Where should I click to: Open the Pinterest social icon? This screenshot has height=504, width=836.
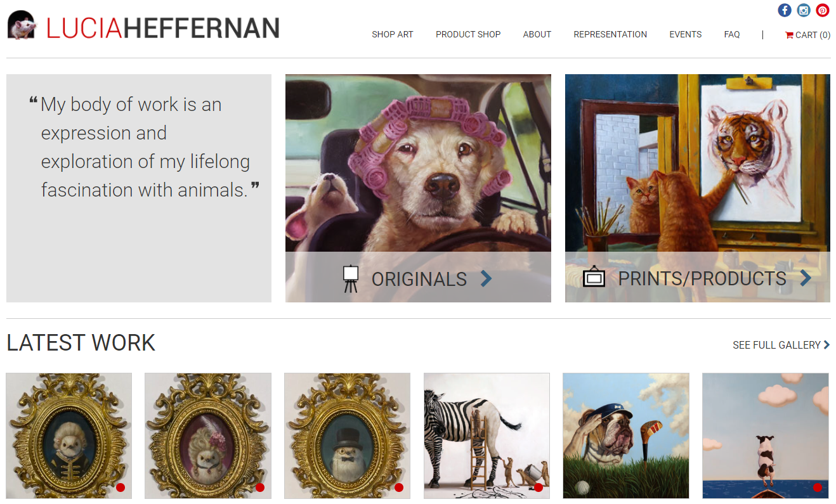tap(823, 10)
